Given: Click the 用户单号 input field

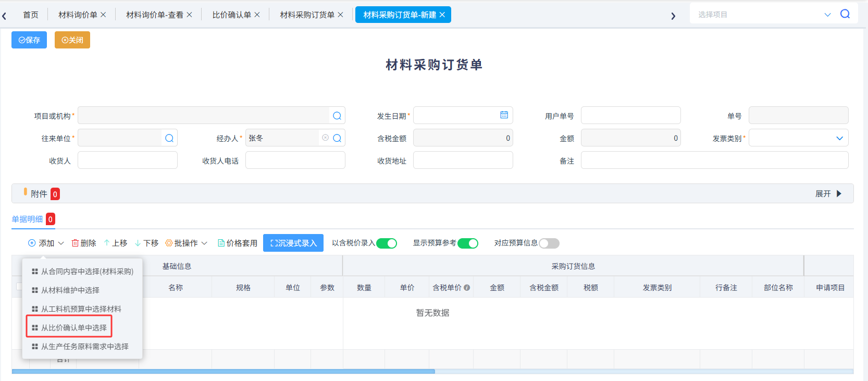Looking at the screenshot, I should pos(631,115).
